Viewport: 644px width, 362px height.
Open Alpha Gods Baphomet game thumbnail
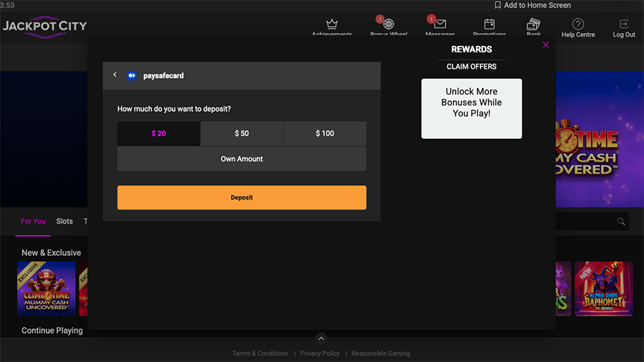604,288
